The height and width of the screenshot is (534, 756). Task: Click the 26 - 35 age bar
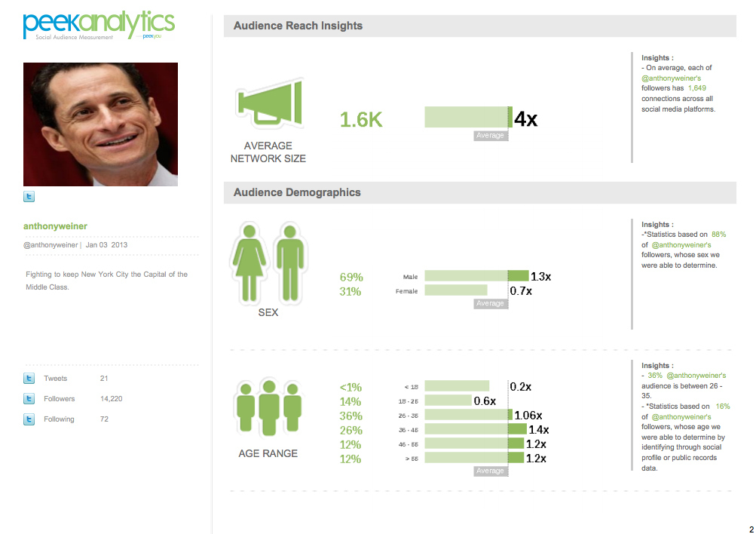[468, 414]
